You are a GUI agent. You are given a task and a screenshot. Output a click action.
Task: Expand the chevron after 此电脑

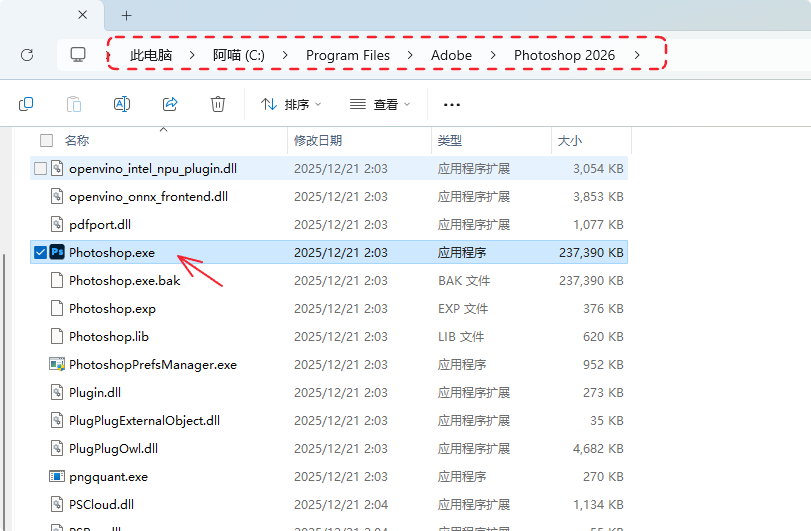pyautogui.click(x=192, y=55)
